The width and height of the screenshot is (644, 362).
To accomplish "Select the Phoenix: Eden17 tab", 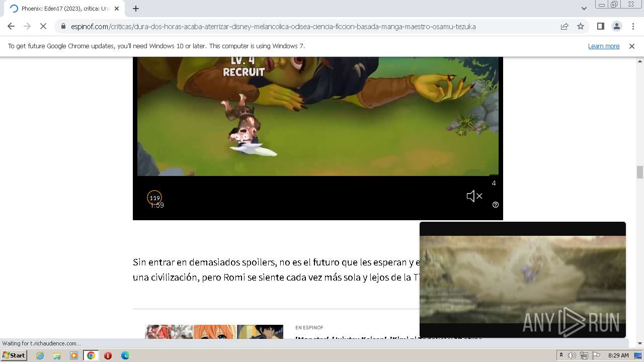I will 65,9.
